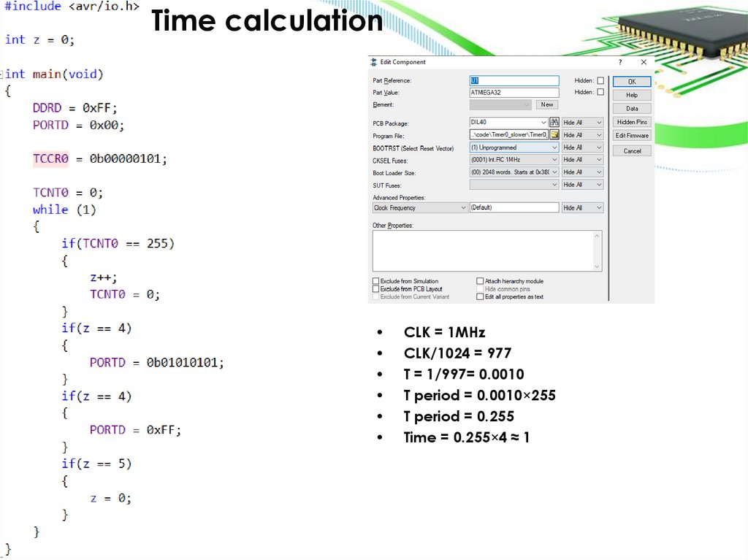This screenshot has width=748, height=560.
Task: Click the Data button
Action: pyautogui.click(x=632, y=108)
